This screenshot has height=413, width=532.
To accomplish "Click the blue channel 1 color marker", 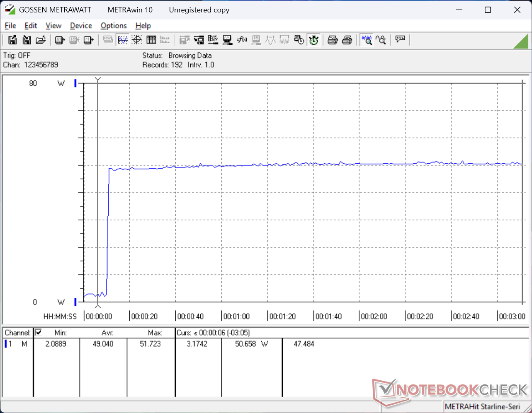I will pos(6,343).
